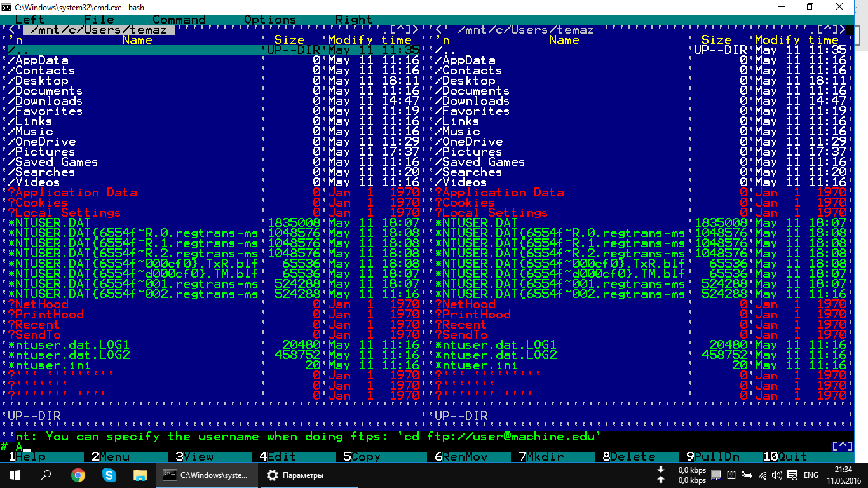Open right panel directory history [^] list
Image resolution: width=868 pixels, height=488 pixels.
827,29
